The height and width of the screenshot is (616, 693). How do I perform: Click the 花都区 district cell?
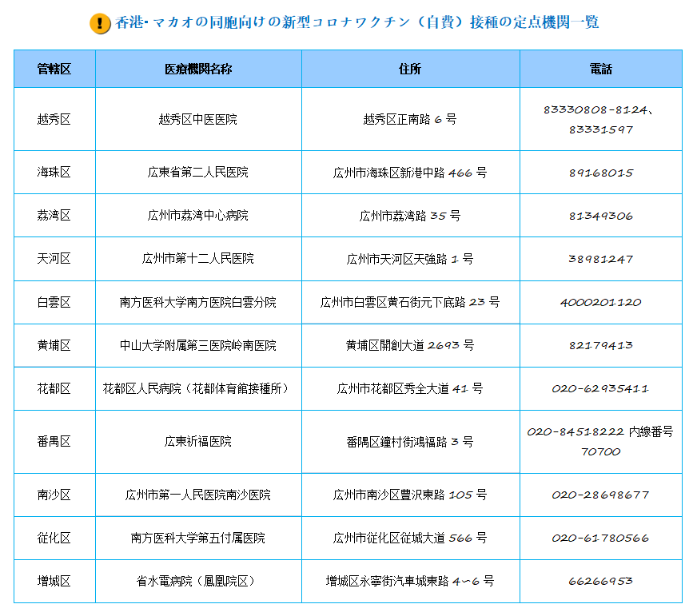pos(54,389)
